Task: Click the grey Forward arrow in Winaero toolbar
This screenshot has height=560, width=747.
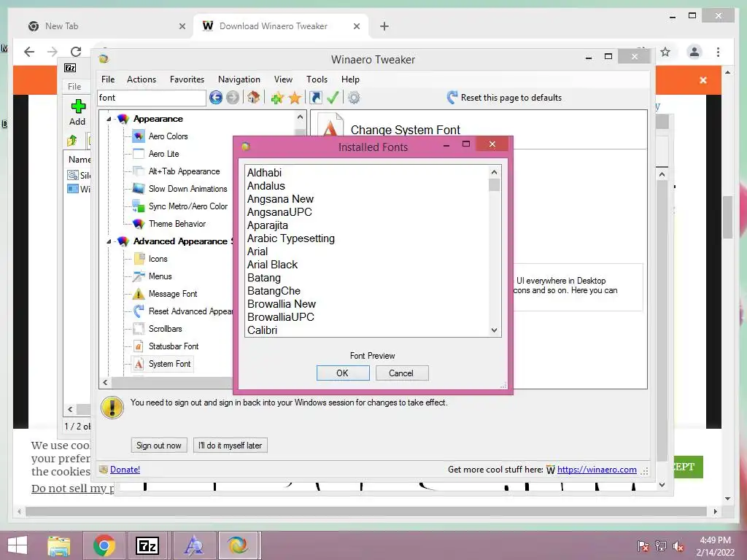Action: 233,98
